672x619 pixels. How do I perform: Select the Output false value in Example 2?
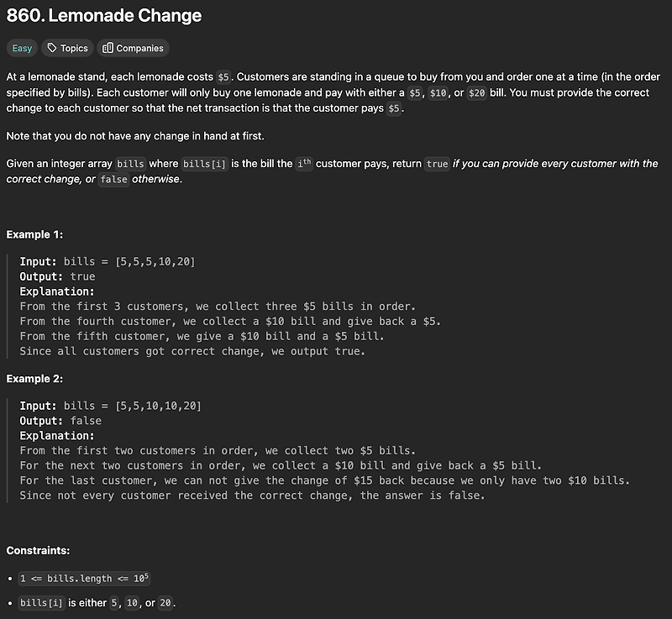(86, 420)
